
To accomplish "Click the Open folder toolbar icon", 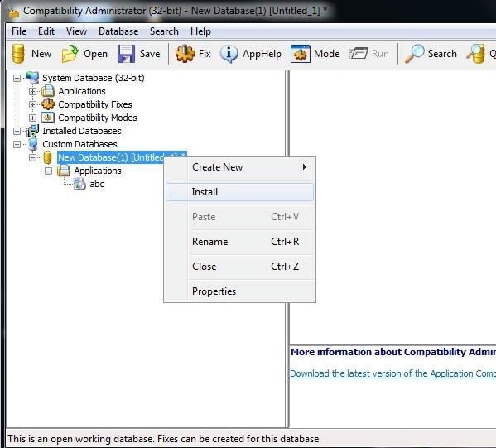I will click(x=70, y=54).
